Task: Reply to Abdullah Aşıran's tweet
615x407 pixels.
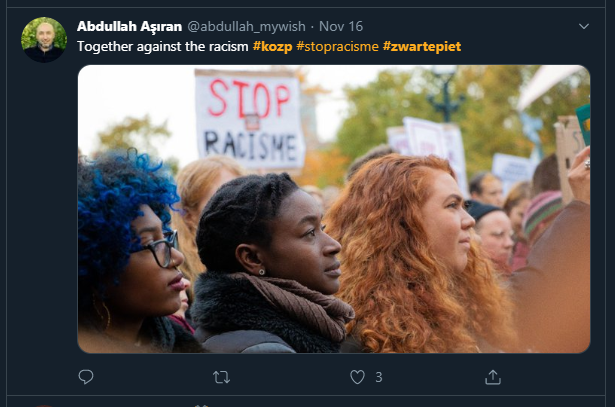Action: 86,377
